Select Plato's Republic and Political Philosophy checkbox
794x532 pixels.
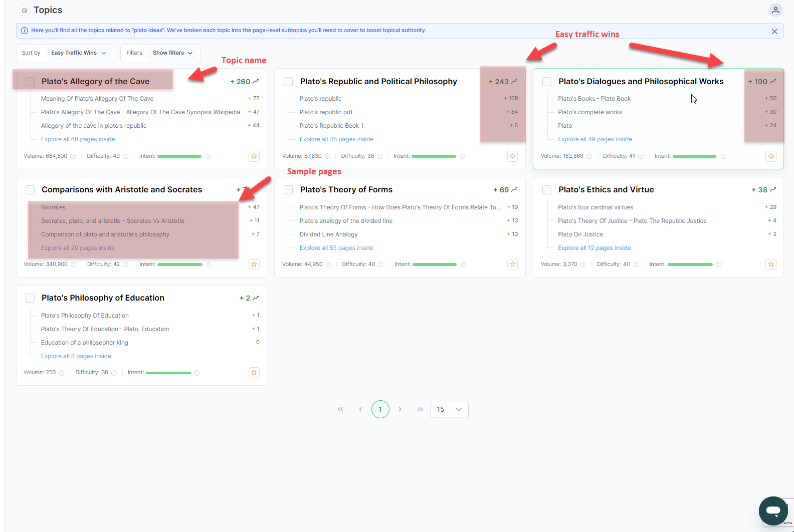click(288, 82)
